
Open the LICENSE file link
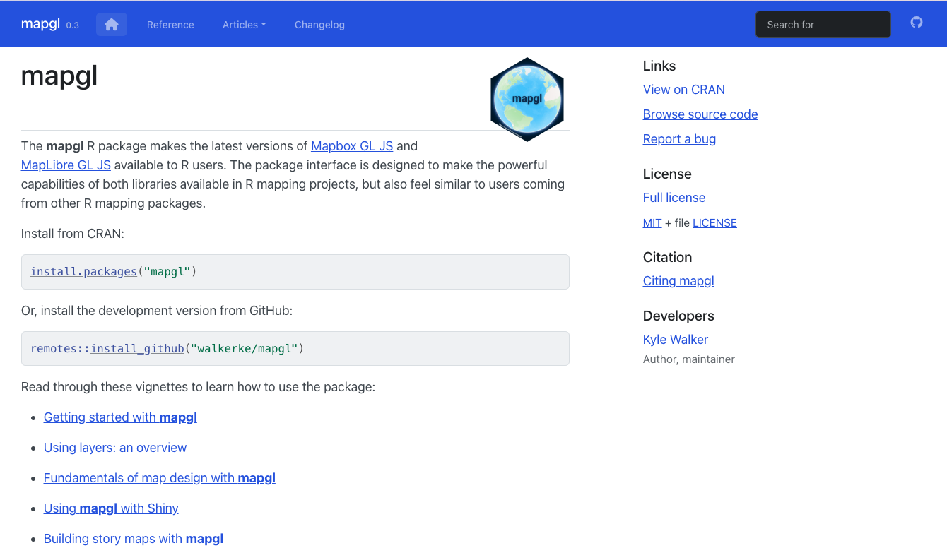pyautogui.click(x=714, y=223)
